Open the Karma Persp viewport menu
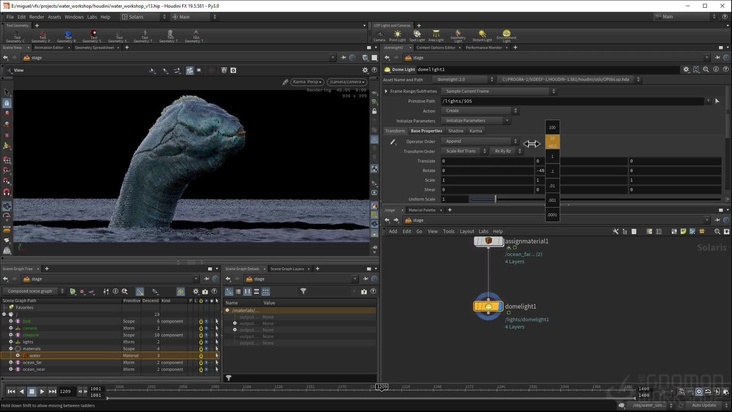 307,82
